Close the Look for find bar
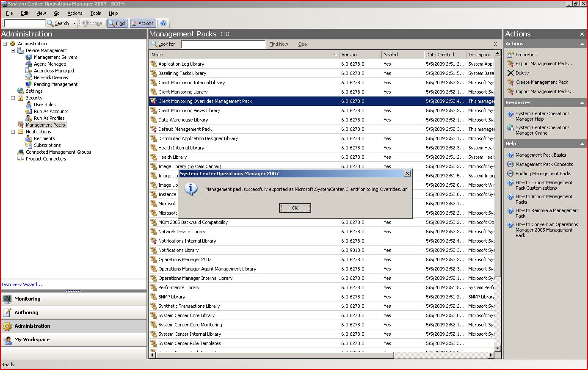Viewport: 588px width, 370px height. click(495, 44)
